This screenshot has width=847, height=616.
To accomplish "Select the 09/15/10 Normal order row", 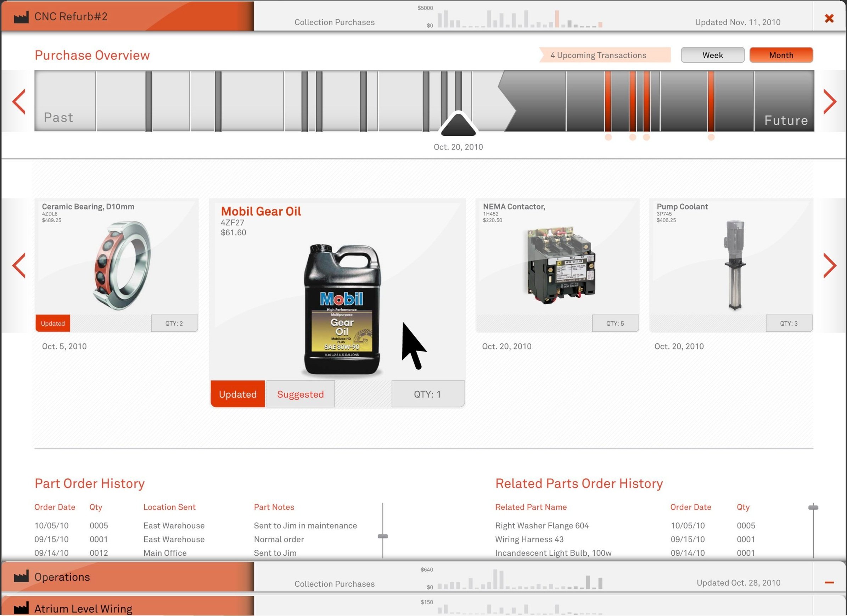I will (x=196, y=539).
